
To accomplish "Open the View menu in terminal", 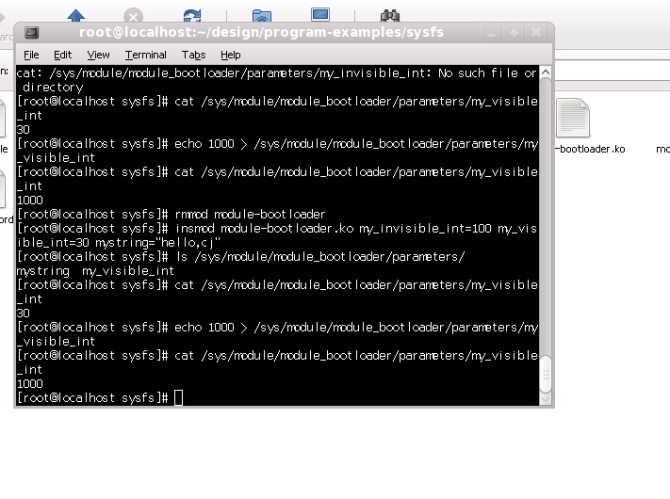I will pos(98,55).
